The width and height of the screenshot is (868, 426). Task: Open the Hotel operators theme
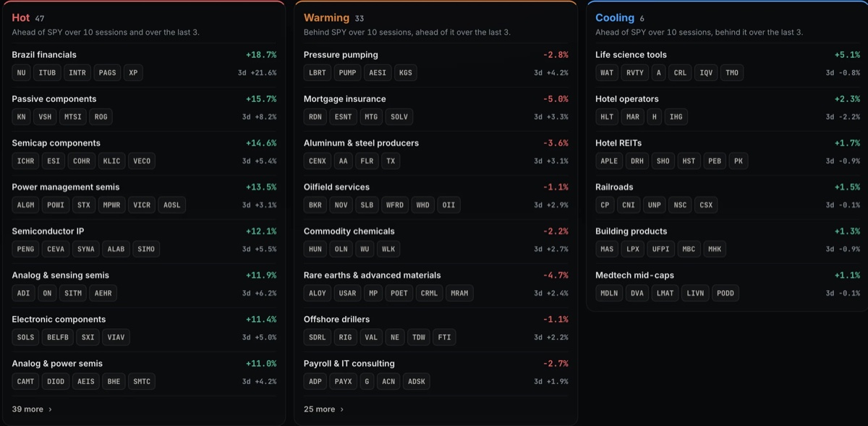click(627, 99)
